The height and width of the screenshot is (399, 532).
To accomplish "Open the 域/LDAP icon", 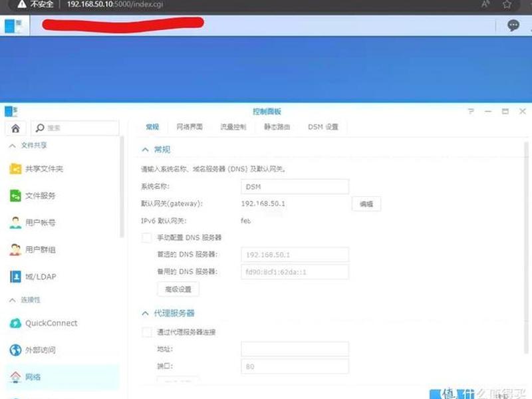I will 15,277.
